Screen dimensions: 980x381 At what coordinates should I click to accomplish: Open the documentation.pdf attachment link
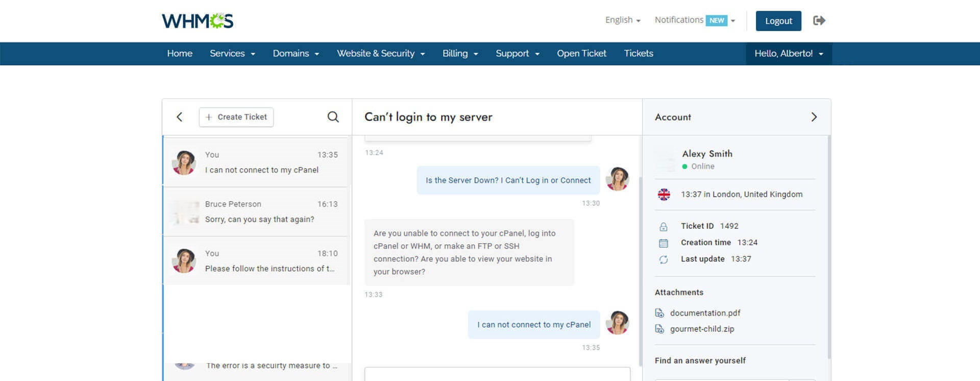click(705, 313)
